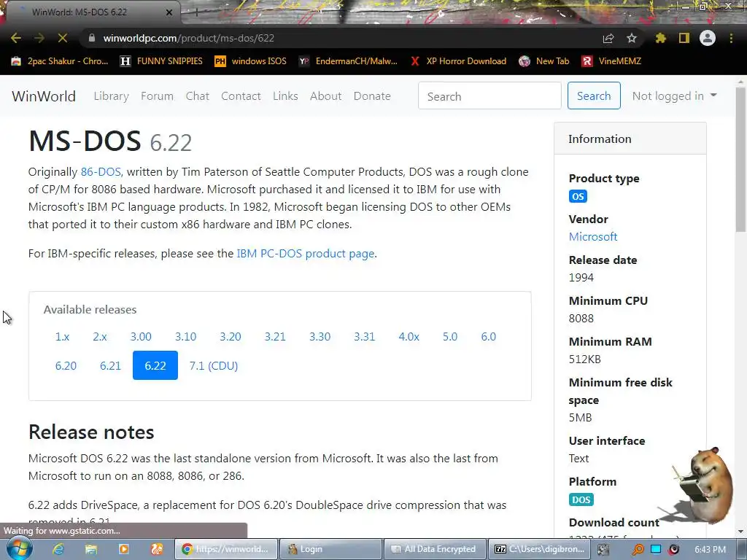
Task: Open Windows Explorer from the taskbar
Action: click(91, 549)
